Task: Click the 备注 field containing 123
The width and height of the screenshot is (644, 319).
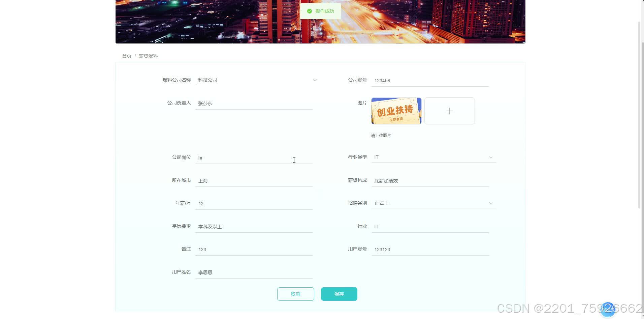Action: point(254,250)
